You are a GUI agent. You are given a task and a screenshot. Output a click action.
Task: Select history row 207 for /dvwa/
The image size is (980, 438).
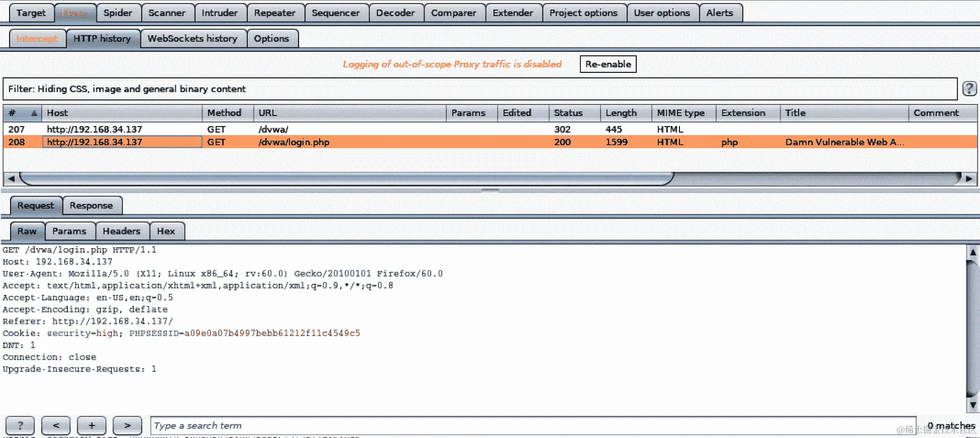[490, 129]
